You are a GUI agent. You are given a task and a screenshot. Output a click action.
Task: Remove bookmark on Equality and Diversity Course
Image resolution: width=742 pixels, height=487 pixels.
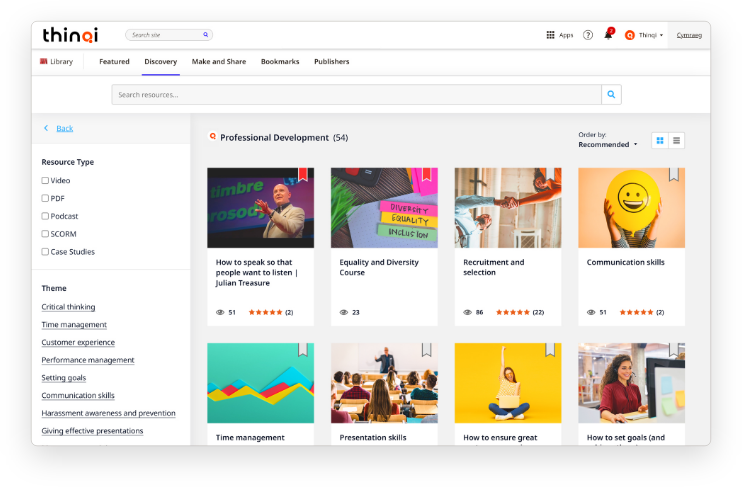pyautogui.click(x=427, y=174)
